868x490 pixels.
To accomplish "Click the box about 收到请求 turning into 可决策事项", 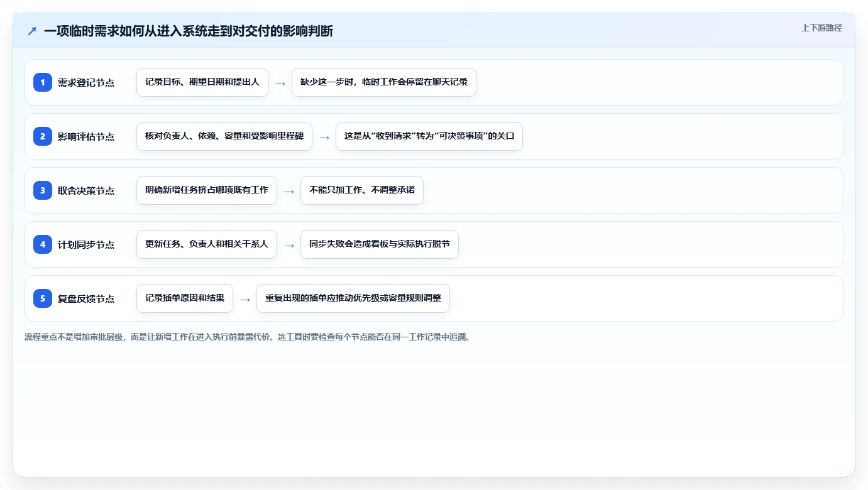I will click(x=429, y=136).
